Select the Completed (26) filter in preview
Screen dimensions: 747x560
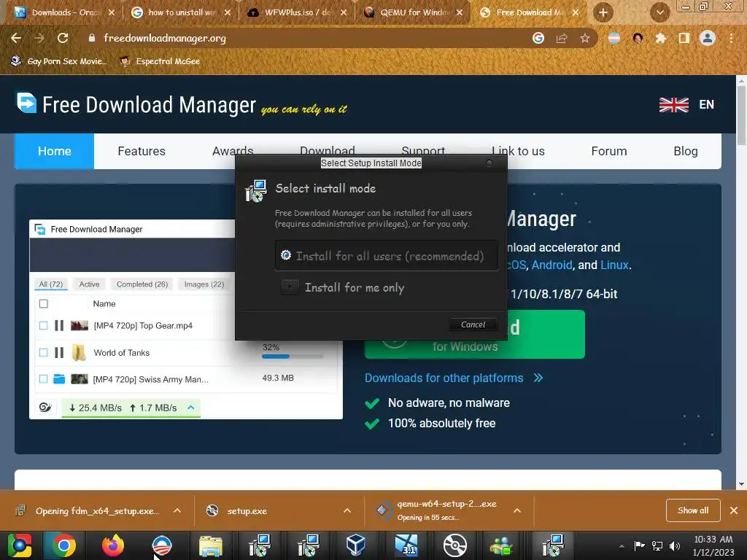click(142, 284)
